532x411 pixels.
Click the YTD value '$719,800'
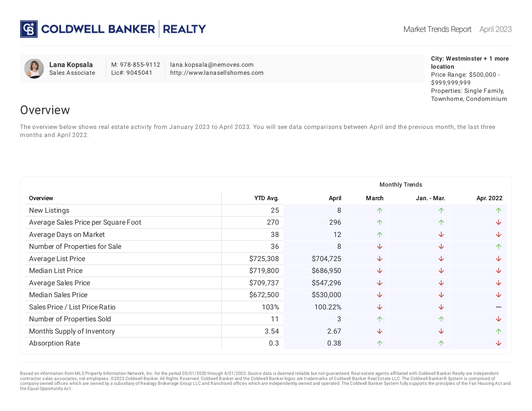point(264,271)
